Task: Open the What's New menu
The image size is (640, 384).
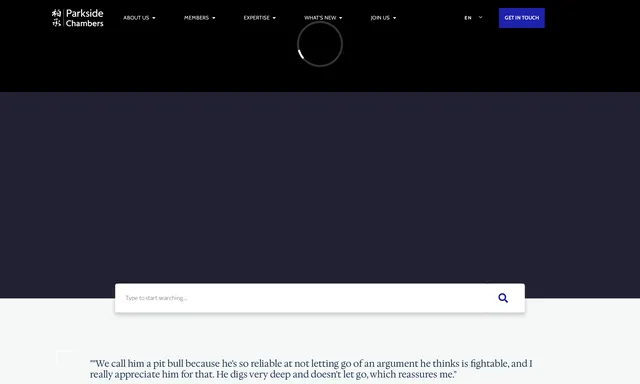Action: [x=323, y=18]
